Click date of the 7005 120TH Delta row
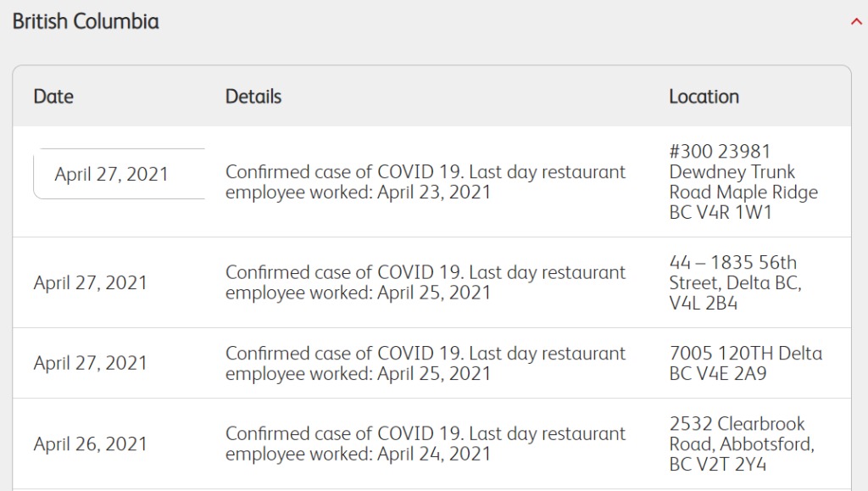Viewport: 868px width, 491px height. coord(90,363)
